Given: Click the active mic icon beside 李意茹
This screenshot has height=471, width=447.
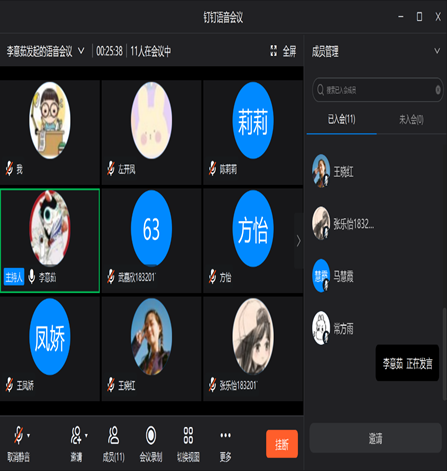Looking at the screenshot, I should (32, 276).
